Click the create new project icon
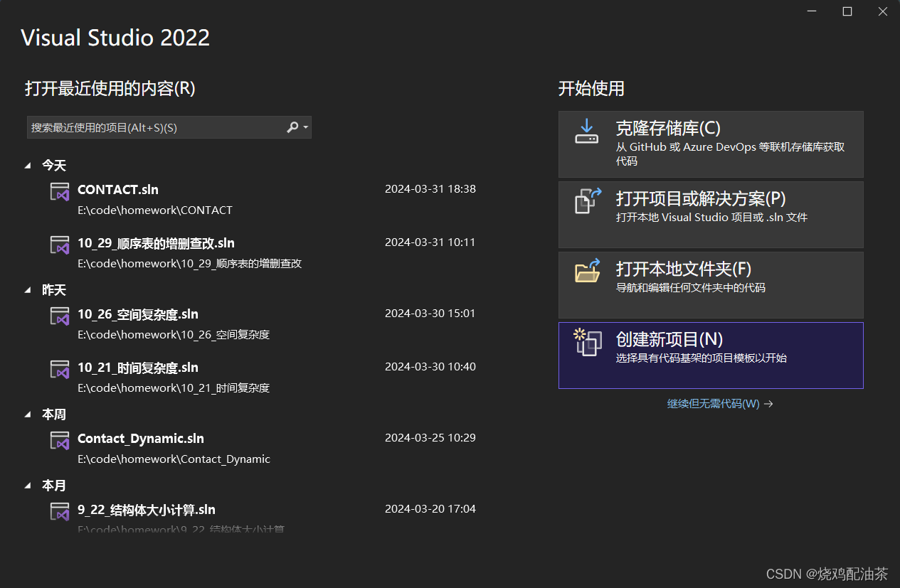This screenshot has width=900, height=588. pyautogui.click(x=588, y=342)
